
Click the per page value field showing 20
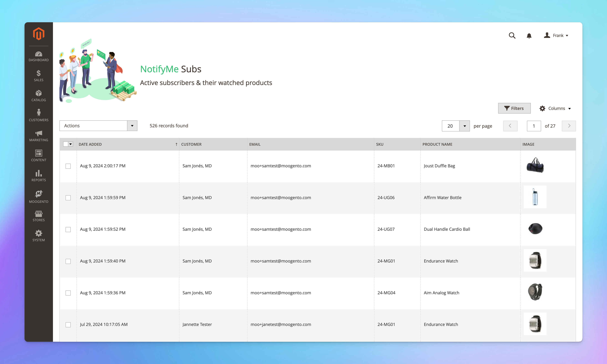(x=450, y=126)
